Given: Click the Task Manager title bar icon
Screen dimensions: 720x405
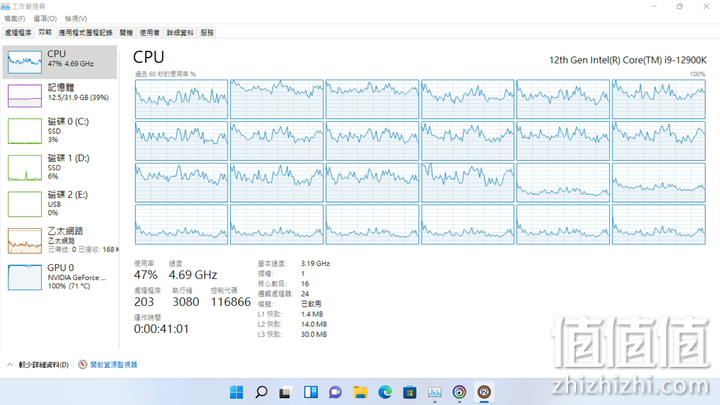Looking at the screenshot, I should pyautogui.click(x=6, y=6).
